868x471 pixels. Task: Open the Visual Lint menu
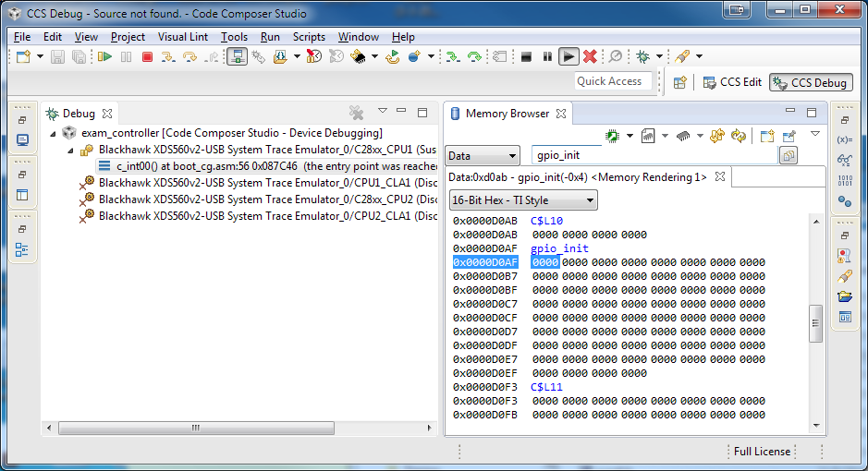click(x=183, y=37)
